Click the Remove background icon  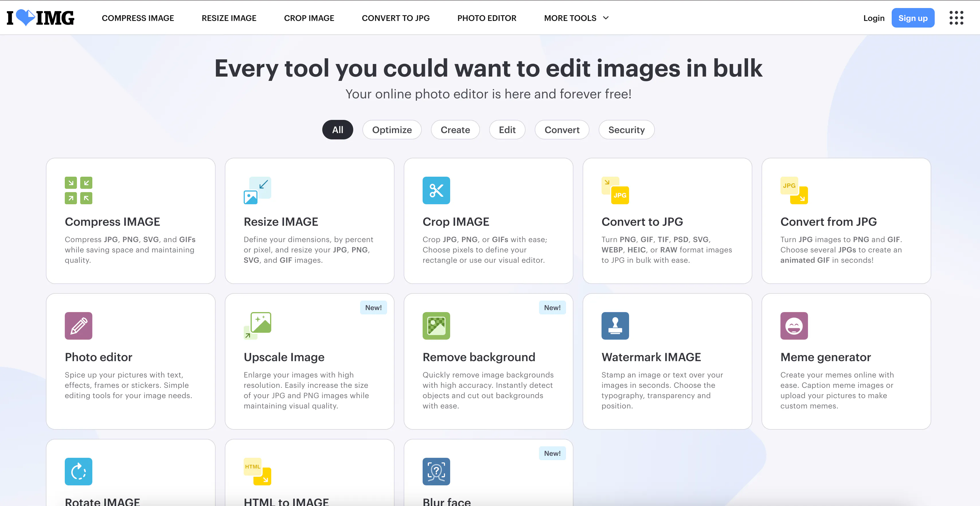(x=436, y=326)
